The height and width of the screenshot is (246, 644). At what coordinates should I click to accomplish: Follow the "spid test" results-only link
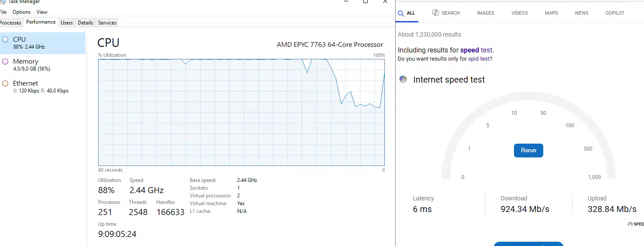(x=479, y=59)
